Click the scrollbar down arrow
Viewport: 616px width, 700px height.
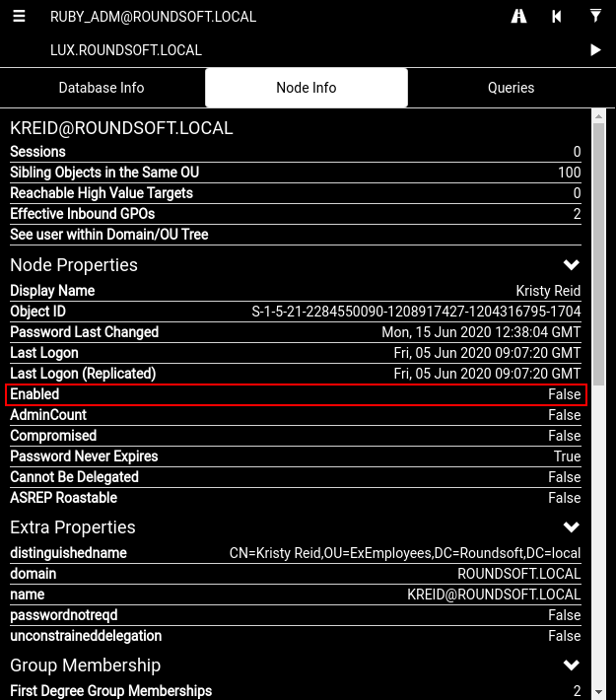click(597, 691)
